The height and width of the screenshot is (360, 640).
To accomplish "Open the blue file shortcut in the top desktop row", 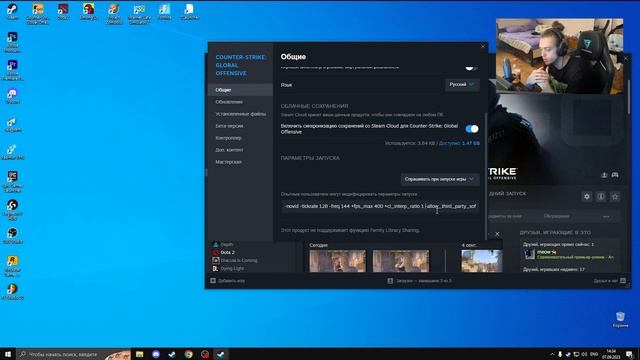I will click(x=164, y=12).
